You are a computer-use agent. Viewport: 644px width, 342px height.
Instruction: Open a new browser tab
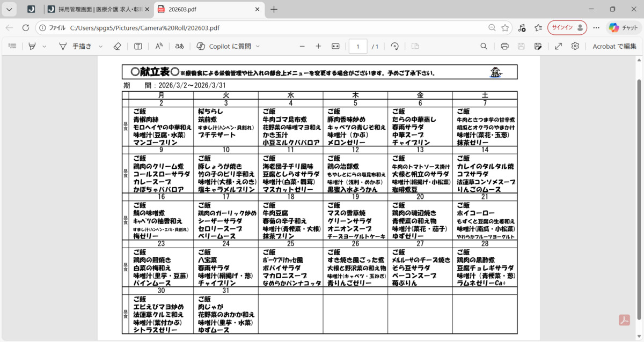click(x=274, y=9)
